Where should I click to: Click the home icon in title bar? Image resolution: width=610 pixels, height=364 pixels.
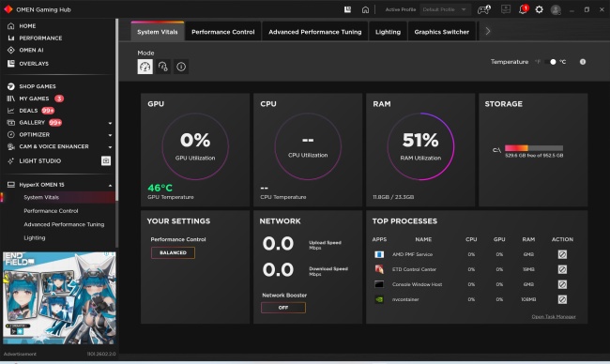click(x=365, y=9)
